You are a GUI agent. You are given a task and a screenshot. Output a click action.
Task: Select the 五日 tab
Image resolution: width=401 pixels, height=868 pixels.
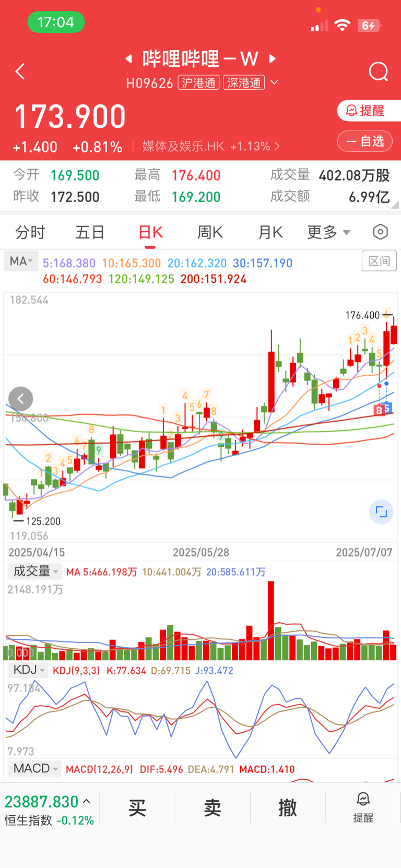[90, 232]
